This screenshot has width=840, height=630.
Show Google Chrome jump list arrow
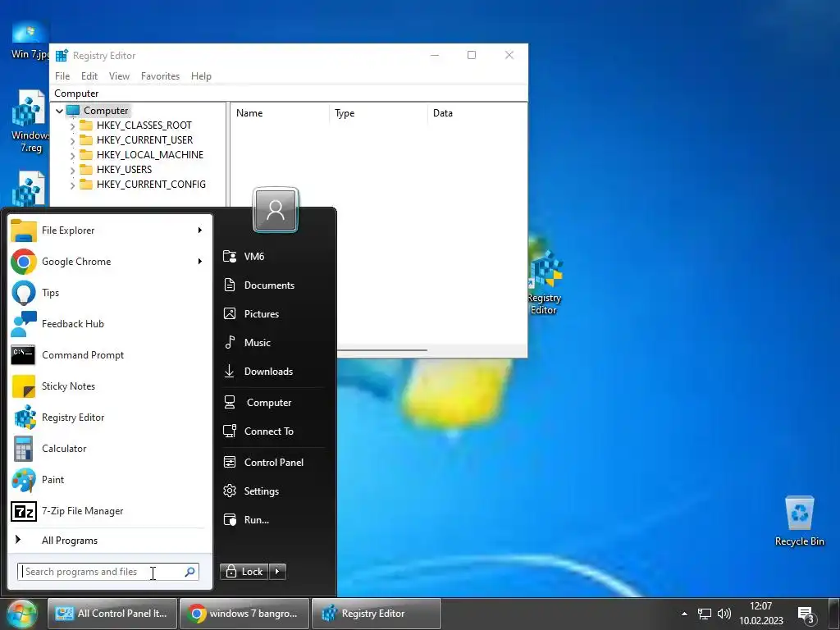[200, 262]
